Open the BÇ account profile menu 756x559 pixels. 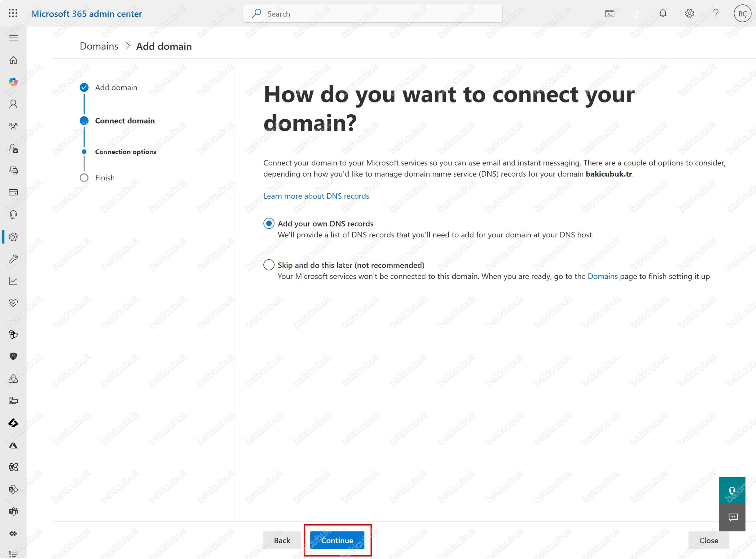pyautogui.click(x=742, y=14)
